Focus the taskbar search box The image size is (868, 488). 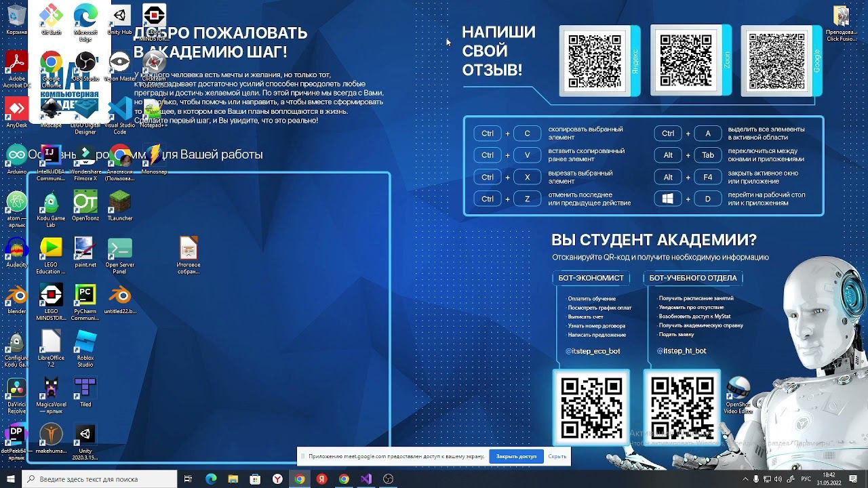(100, 479)
